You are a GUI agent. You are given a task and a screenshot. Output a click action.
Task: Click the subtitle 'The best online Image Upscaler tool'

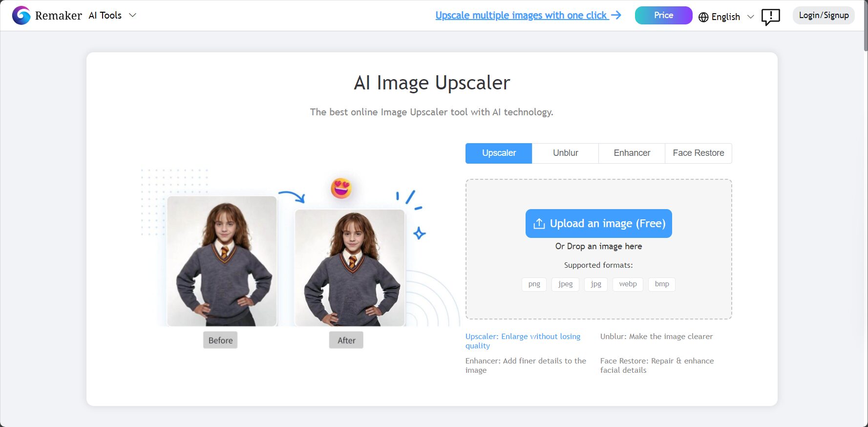tap(432, 112)
